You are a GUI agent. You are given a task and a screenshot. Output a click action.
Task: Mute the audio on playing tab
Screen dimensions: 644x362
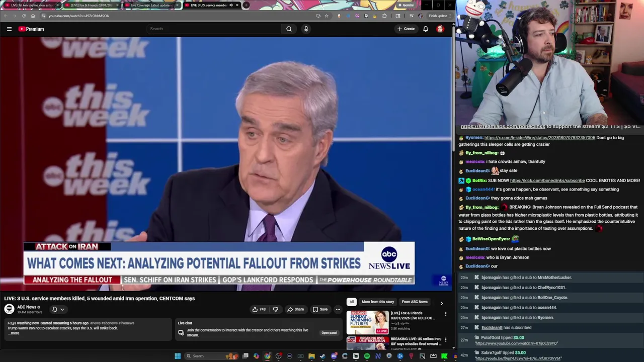coord(231,5)
